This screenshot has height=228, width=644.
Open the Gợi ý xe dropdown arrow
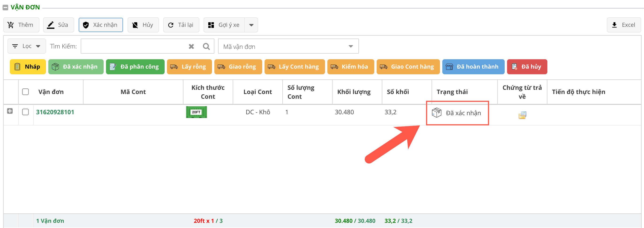coord(251,25)
